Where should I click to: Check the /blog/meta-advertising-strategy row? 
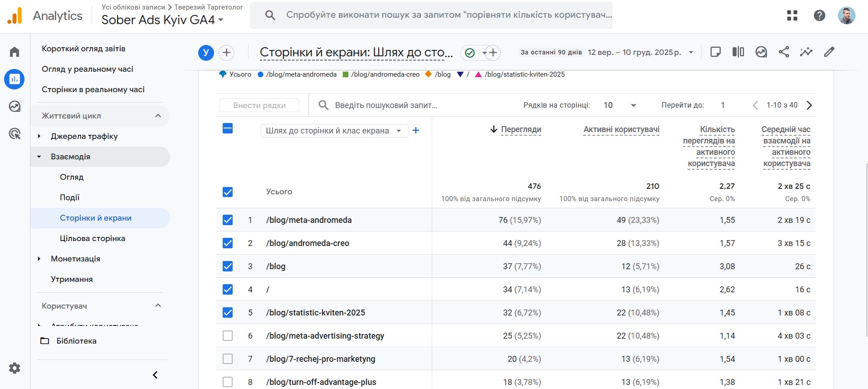coord(228,336)
